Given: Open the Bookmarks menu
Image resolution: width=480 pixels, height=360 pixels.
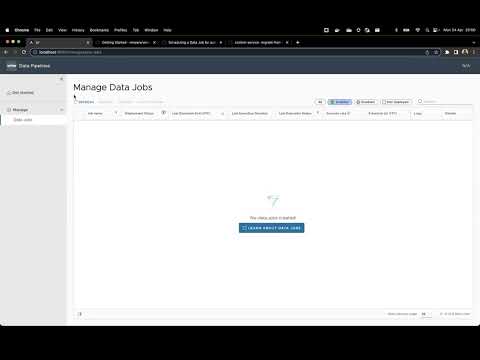Looking at the screenshot, I should tap(99, 30).
